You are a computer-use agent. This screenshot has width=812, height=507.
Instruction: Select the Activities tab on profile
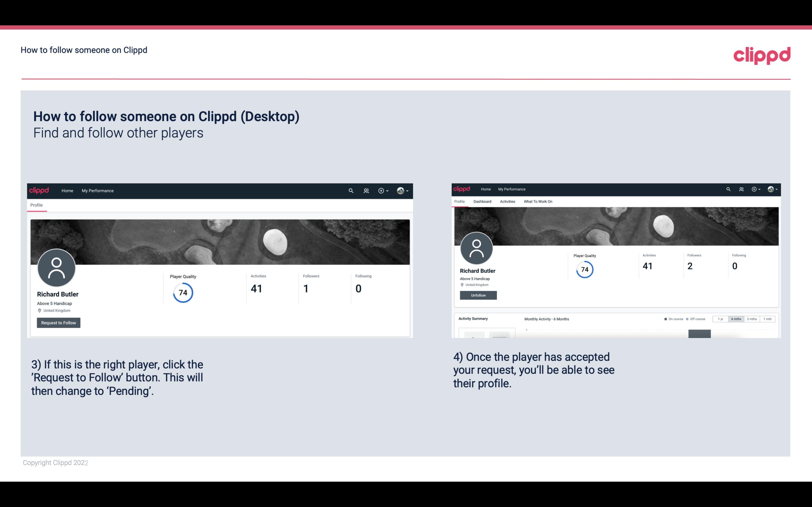[x=507, y=202]
